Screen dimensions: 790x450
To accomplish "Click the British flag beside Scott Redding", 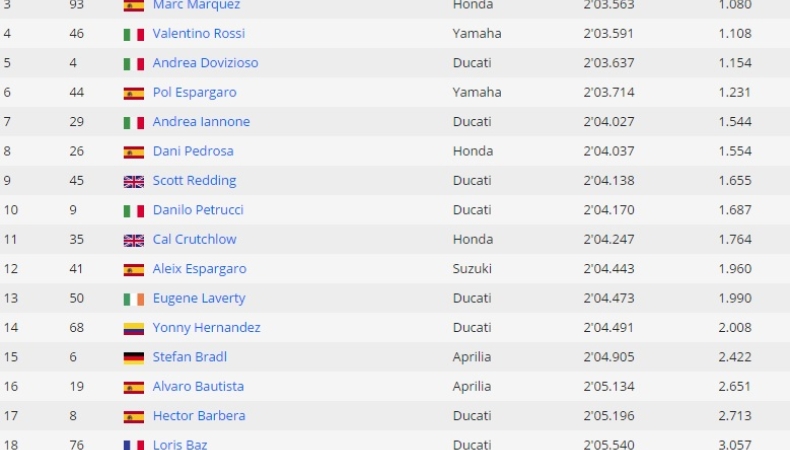I will tap(133, 181).
